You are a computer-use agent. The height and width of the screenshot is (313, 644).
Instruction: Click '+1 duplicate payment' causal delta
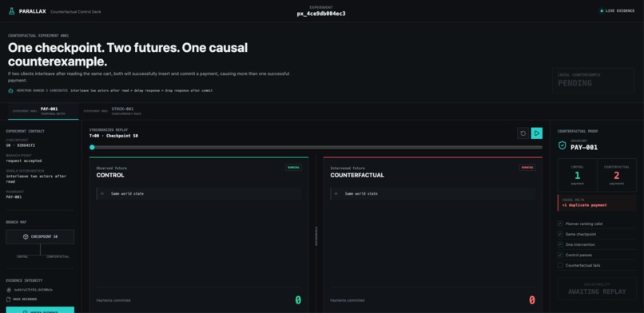(584, 205)
